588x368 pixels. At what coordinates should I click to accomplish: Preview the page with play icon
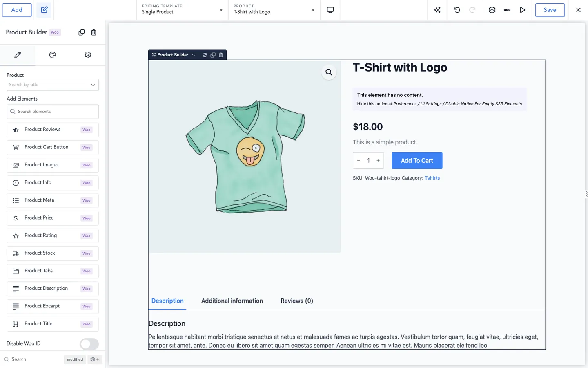[522, 10]
